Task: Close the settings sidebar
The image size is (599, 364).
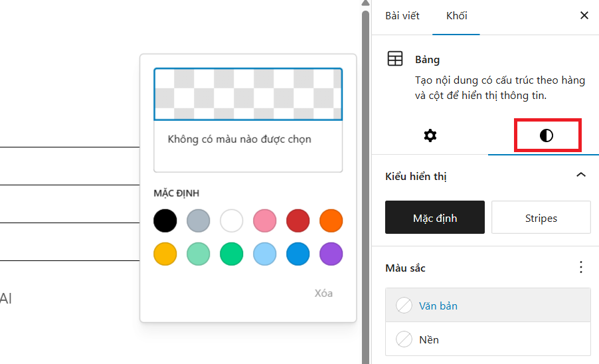Action: (x=584, y=16)
